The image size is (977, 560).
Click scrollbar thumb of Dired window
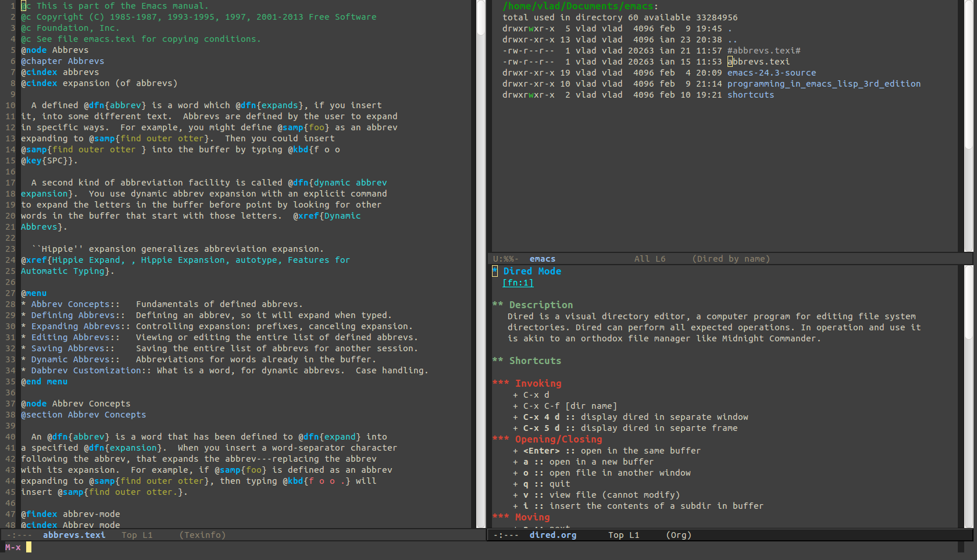pos(968,74)
